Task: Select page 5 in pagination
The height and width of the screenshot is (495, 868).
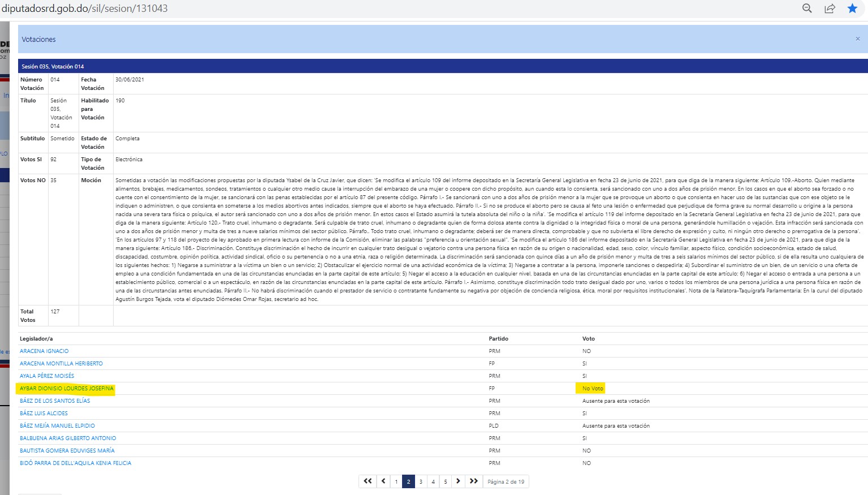Action: [446, 481]
